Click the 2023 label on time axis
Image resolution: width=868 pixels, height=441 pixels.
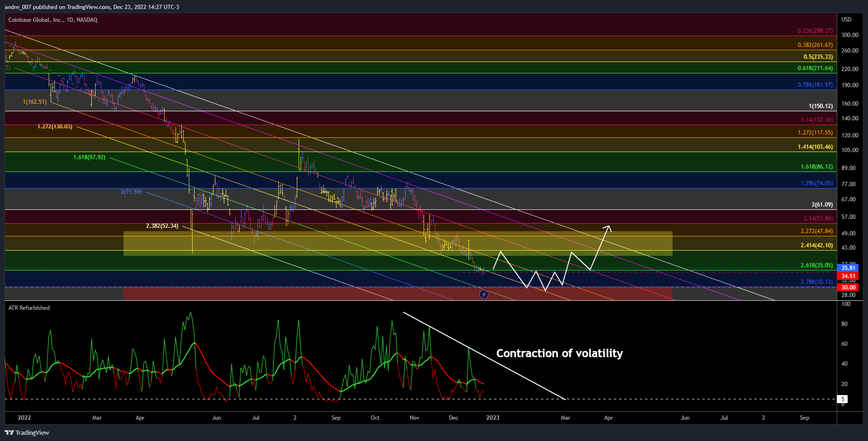click(493, 418)
